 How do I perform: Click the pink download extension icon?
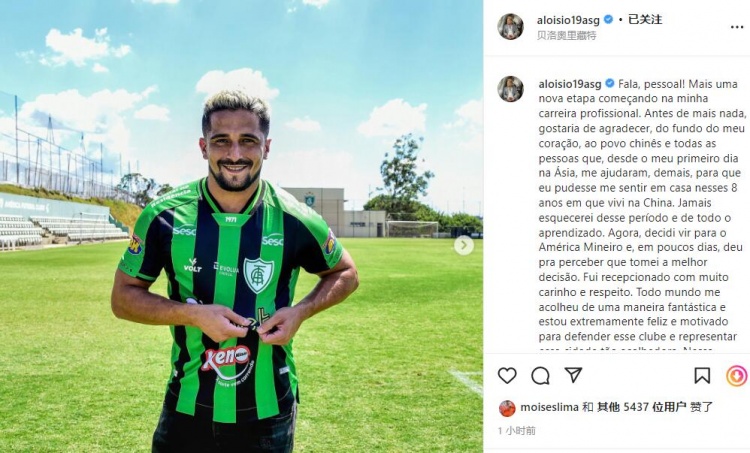[737, 376]
